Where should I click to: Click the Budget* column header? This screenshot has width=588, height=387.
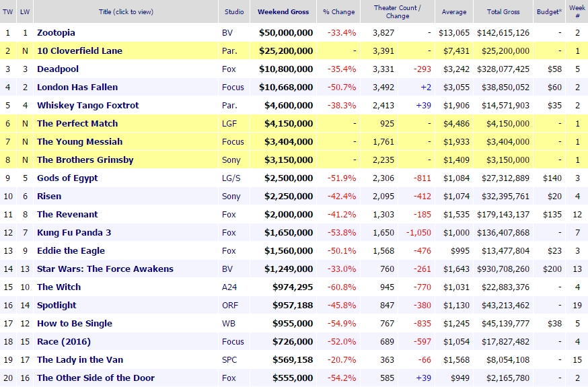(x=550, y=11)
